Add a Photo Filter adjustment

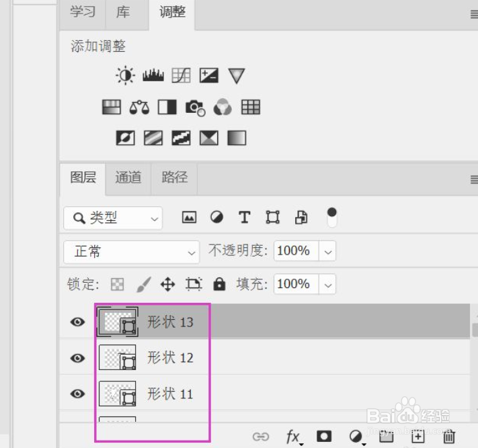pos(195,108)
